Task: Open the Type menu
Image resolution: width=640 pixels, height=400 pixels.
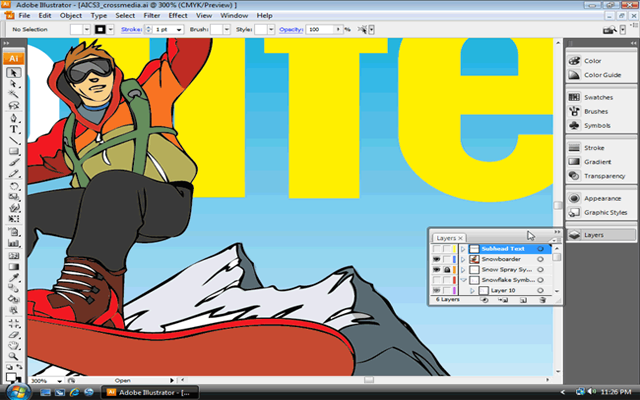Action: tap(99, 16)
